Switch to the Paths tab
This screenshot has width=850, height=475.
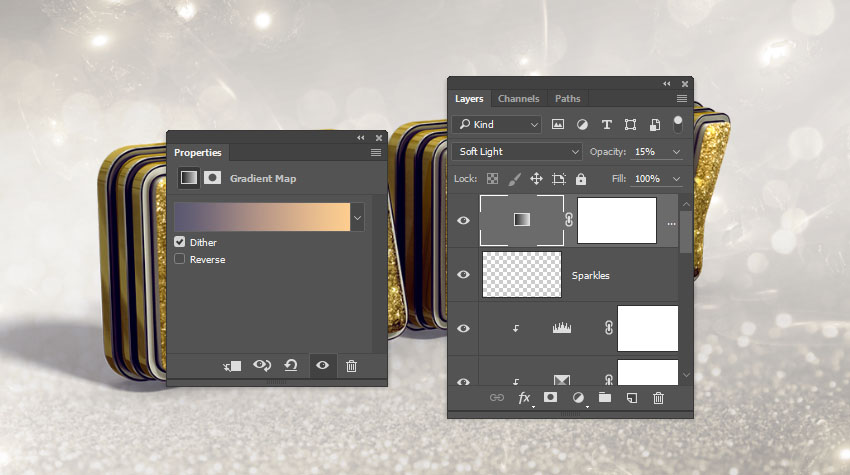(567, 99)
